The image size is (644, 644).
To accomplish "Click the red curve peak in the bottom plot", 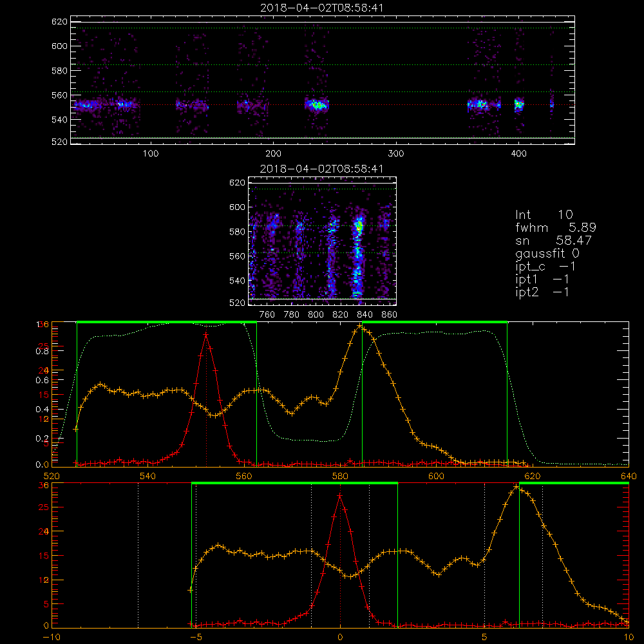I will [339, 496].
